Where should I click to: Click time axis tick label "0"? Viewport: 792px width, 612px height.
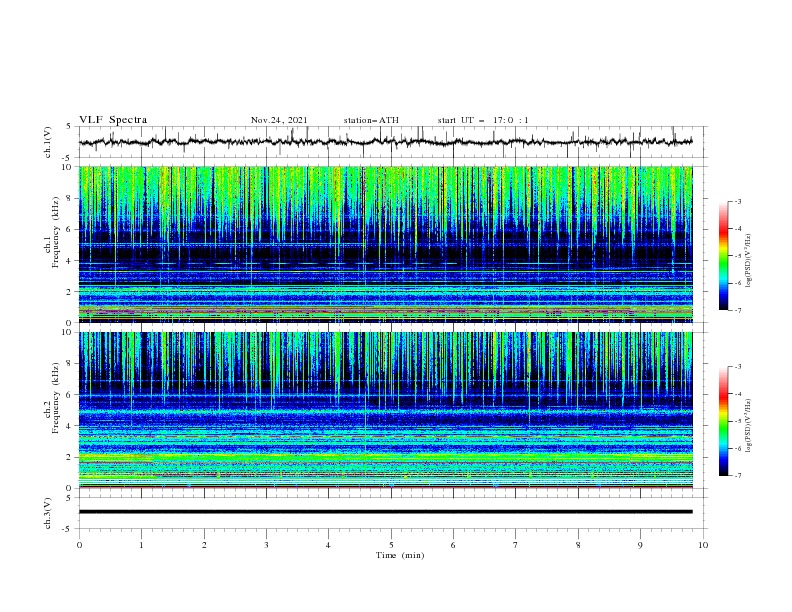click(79, 545)
